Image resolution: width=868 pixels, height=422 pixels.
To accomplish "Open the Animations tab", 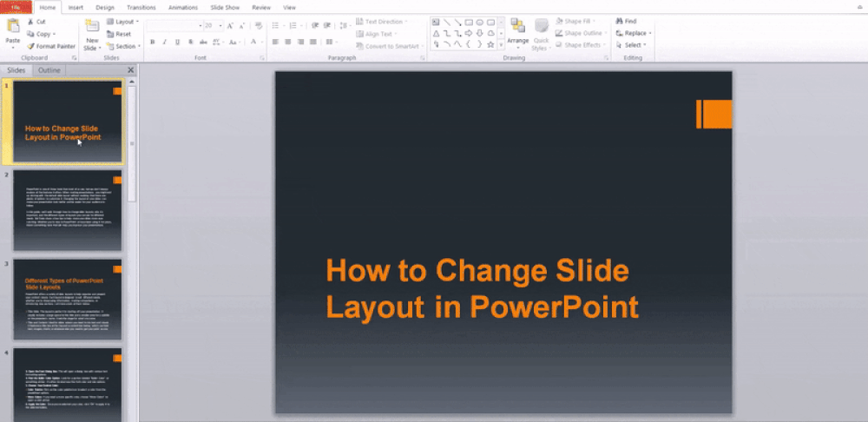I will coord(183,8).
